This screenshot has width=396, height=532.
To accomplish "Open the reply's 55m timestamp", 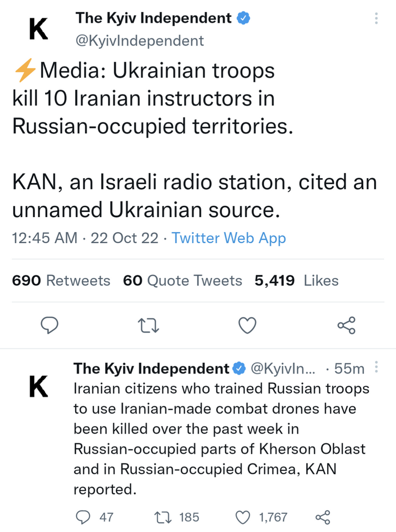I will tap(349, 369).
